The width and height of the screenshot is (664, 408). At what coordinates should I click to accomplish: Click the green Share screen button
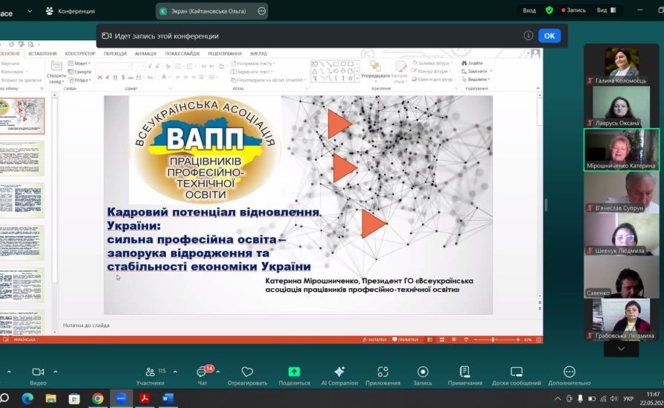[294, 372]
